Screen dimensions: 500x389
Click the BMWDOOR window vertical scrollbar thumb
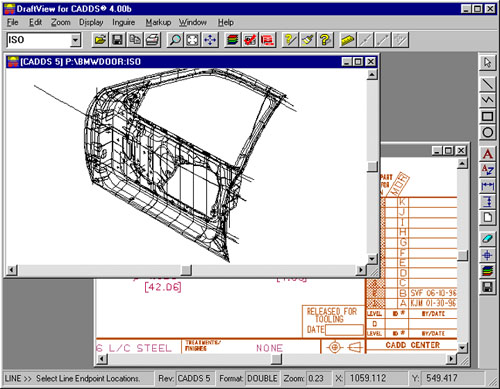point(372,167)
